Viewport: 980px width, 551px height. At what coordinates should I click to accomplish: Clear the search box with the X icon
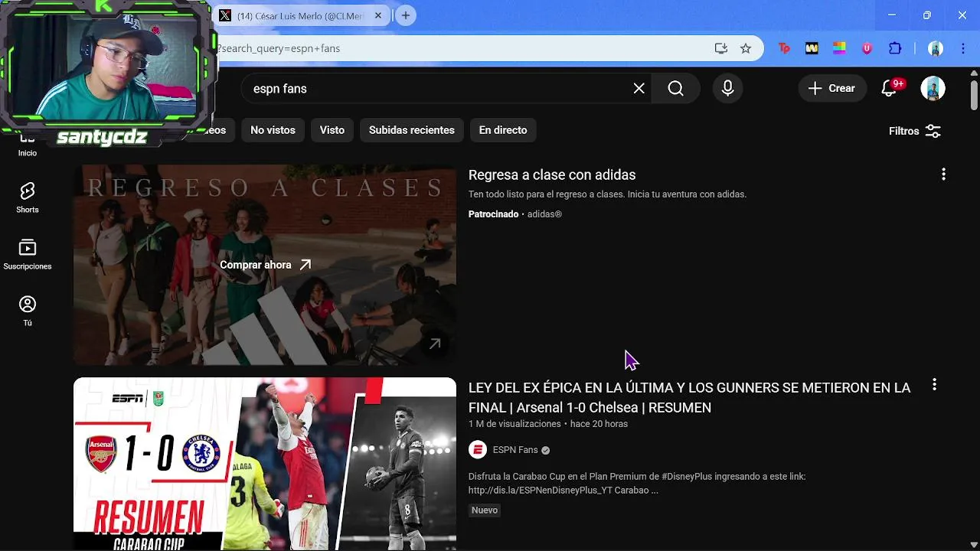639,89
